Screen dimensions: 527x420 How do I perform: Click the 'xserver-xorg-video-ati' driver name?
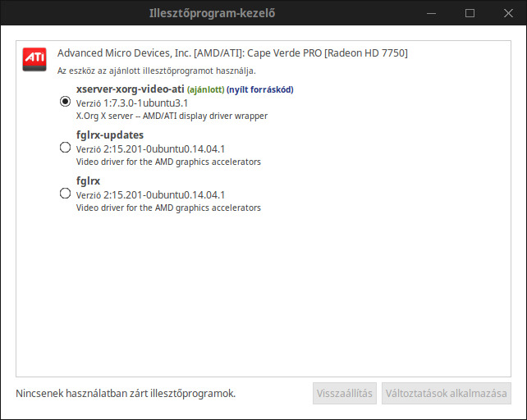130,89
